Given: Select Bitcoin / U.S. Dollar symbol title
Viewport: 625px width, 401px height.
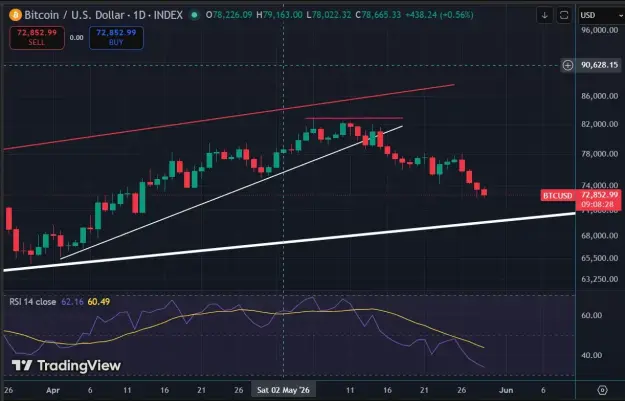Looking at the screenshot, I should tap(75, 15).
